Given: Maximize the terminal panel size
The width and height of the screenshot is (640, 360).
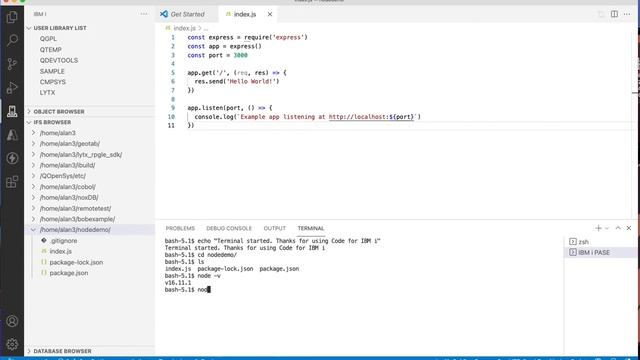Looking at the screenshot, I should coord(618,228).
